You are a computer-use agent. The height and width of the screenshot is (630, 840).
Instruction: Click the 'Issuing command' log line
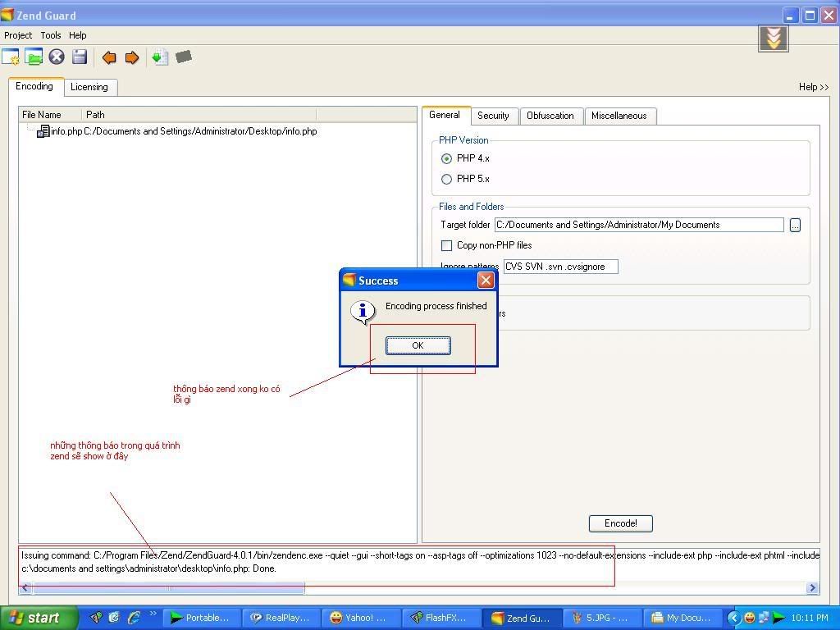tap(420, 555)
